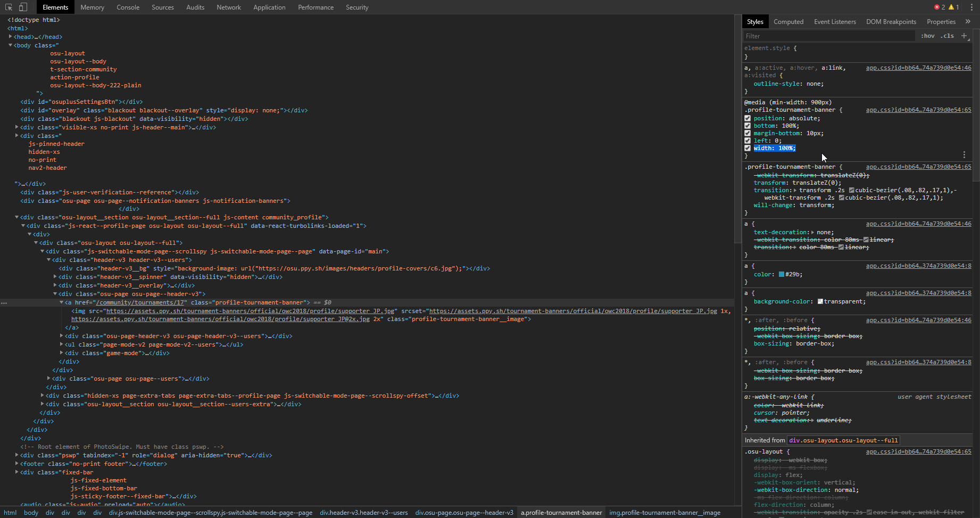Follow the /community/tournaments/17 href link

140,302
